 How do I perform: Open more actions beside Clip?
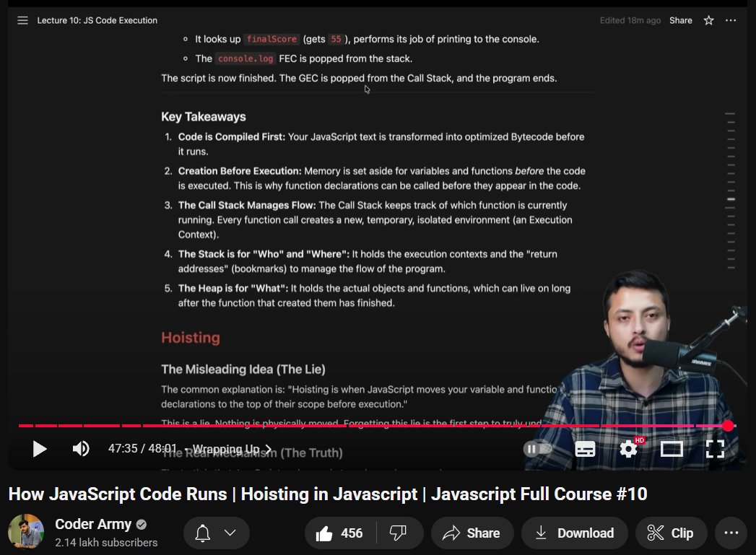[x=731, y=533]
